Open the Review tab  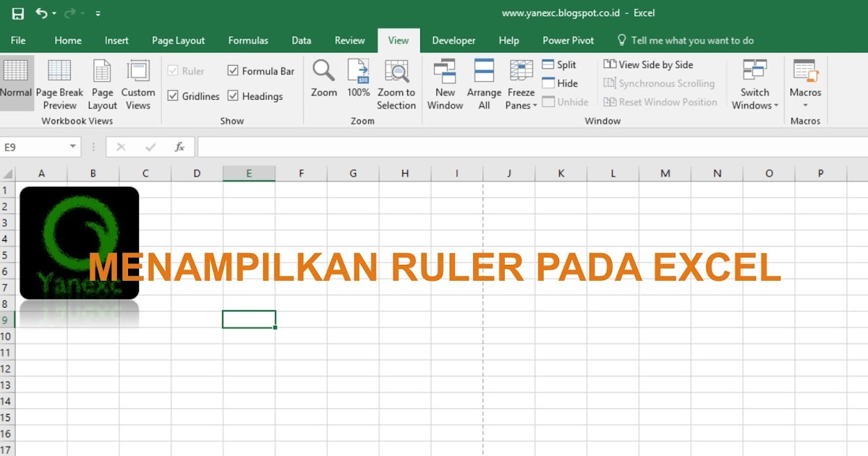click(x=350, y=41)
